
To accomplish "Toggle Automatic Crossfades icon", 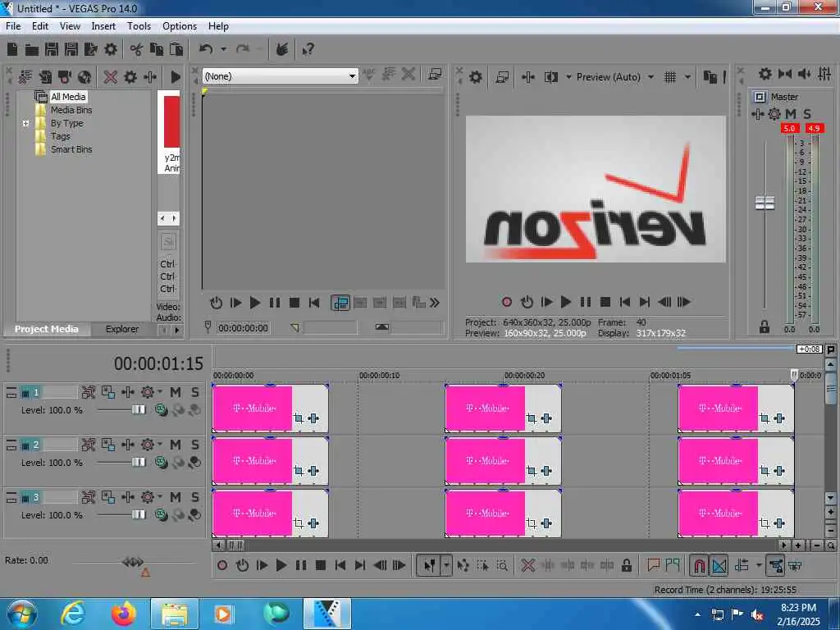I will pyautogui.click(x=719, y=565).
